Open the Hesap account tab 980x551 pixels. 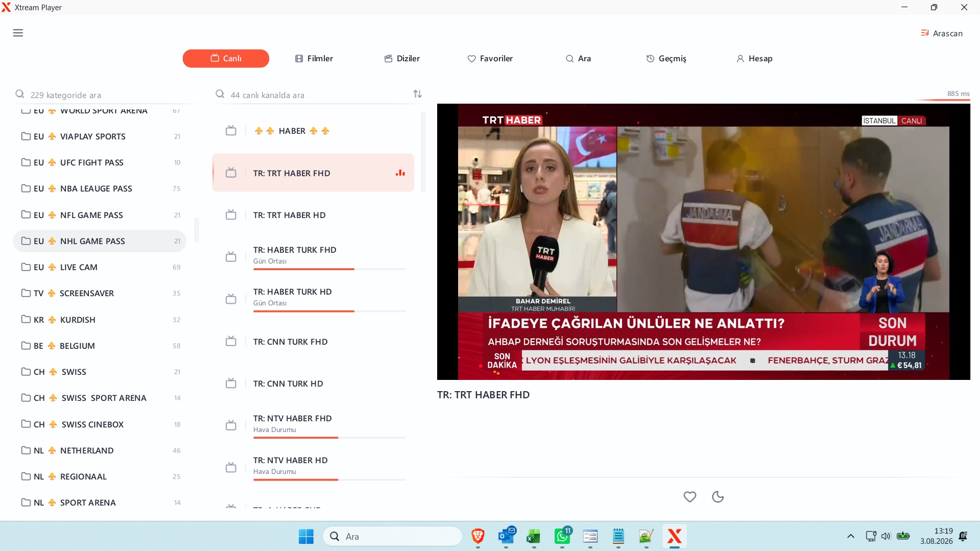(x=754, y=58)
